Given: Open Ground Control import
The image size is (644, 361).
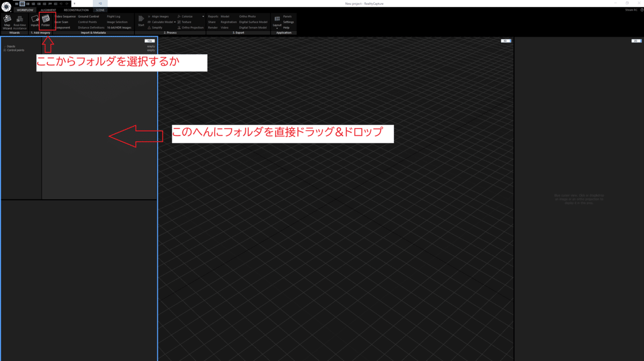Looking at the screenshot, I should click(89, 16).
